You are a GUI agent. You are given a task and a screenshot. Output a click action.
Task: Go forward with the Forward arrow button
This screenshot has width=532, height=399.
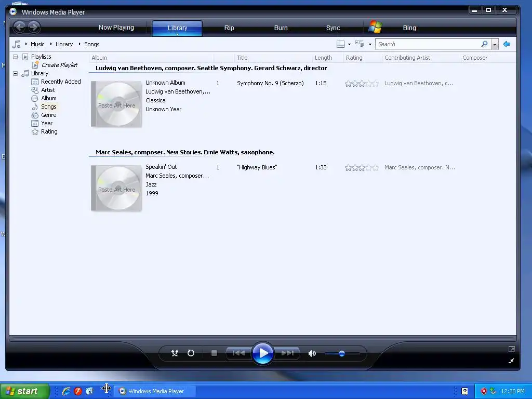point(34,27)
